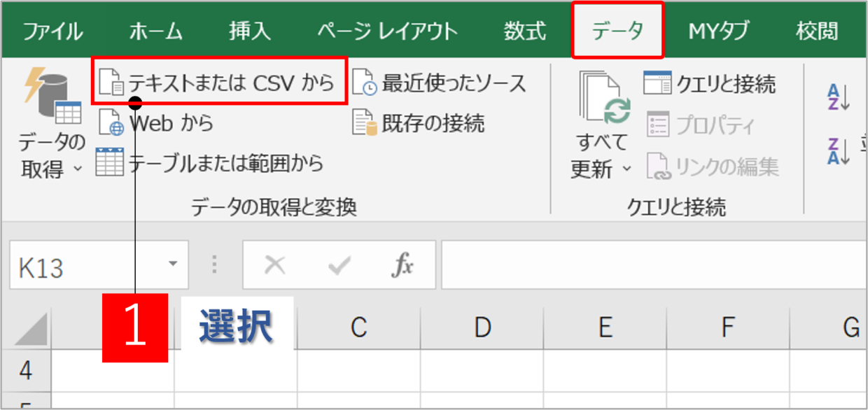868x410 pixels.
Task: Click the テーブルまたは範囲から label
Action: 226,163
